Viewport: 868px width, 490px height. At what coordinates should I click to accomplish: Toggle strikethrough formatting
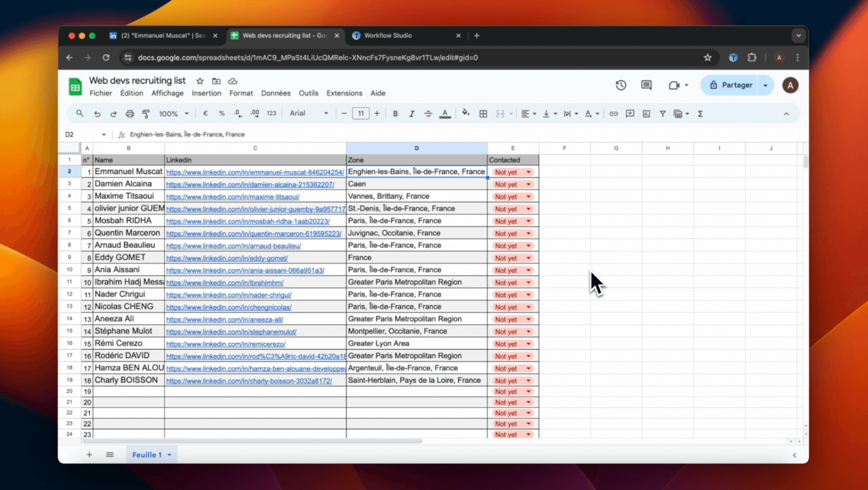(x=428, y=114)
